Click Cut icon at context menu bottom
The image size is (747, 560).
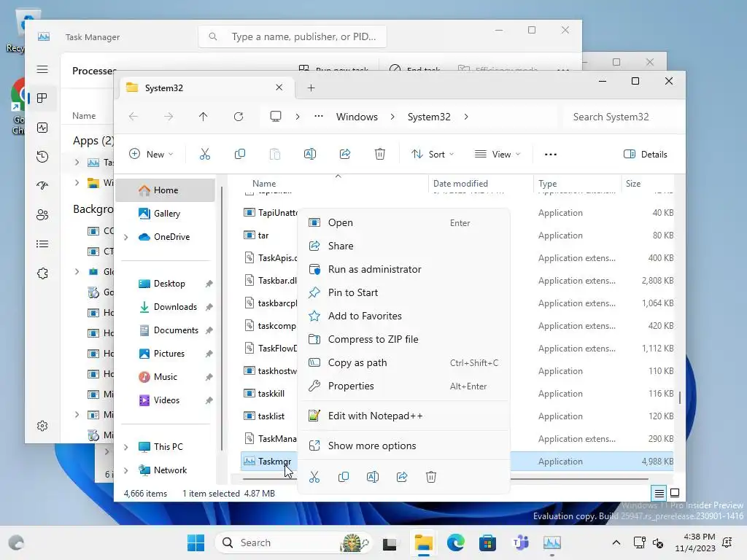(x=314, y=477)
